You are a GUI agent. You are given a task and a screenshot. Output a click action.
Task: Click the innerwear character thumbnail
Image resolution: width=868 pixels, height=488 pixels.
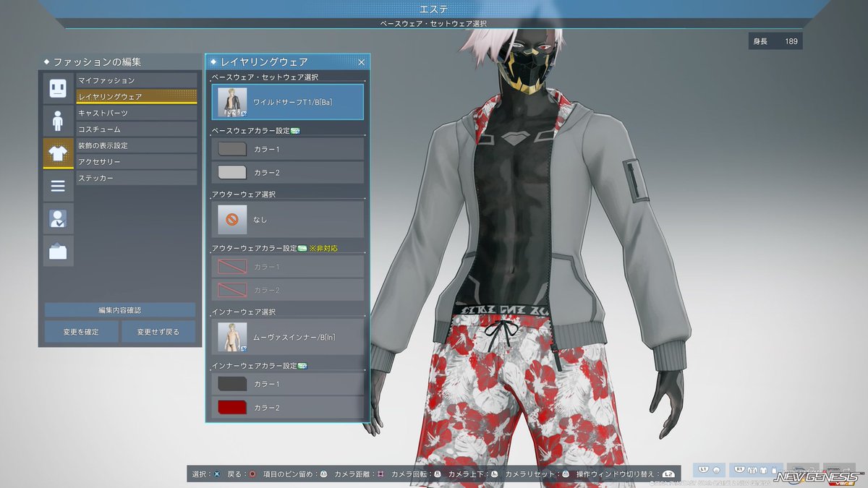tap(232, 337)
